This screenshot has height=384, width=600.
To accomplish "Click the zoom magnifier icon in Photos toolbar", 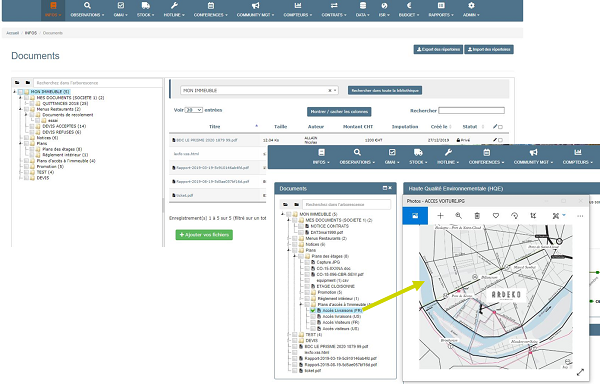I will [x=458, y=216].
